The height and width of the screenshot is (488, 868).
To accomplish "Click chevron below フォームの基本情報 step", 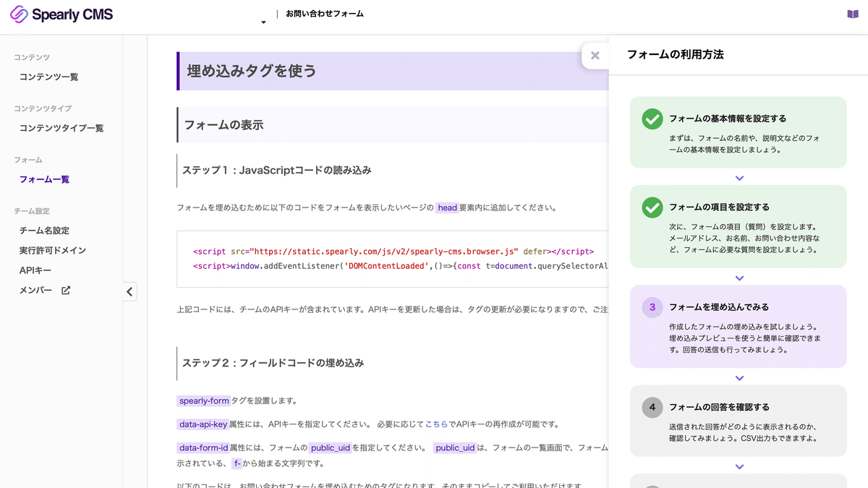I will (739, 178).
